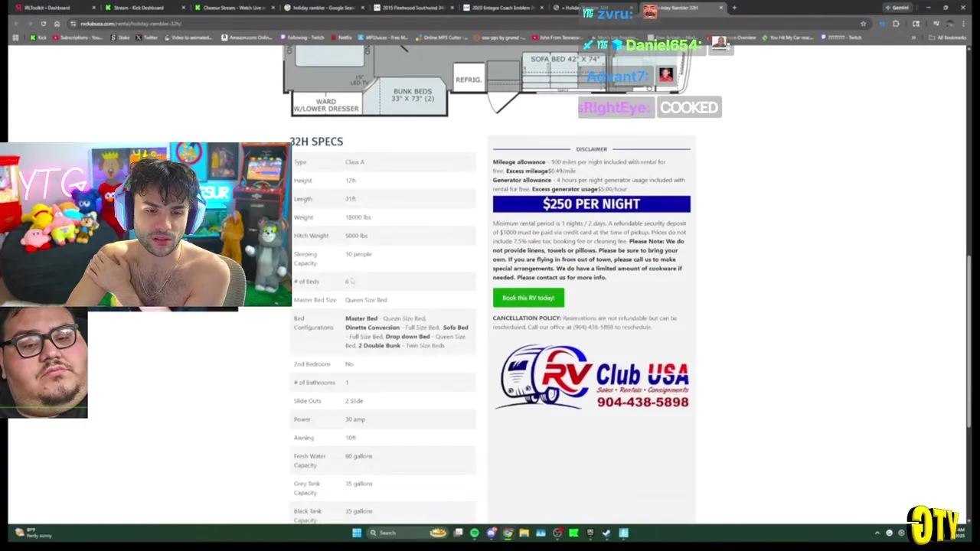Click the CANCELLATION POLICY text
Viewport: 980px width, 551px height.
pos(527,318)
